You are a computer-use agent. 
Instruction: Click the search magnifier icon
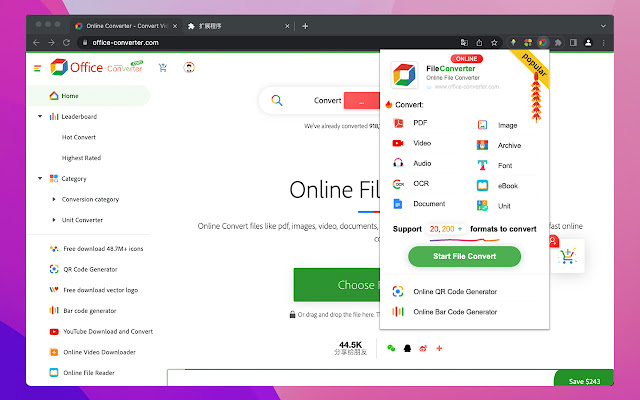point(277,100)
